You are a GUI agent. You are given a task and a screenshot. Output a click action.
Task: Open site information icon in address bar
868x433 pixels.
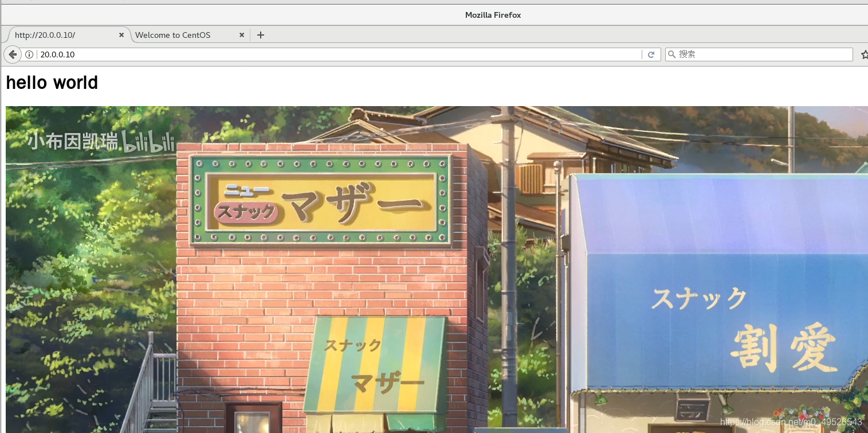[x=29, y=54]
